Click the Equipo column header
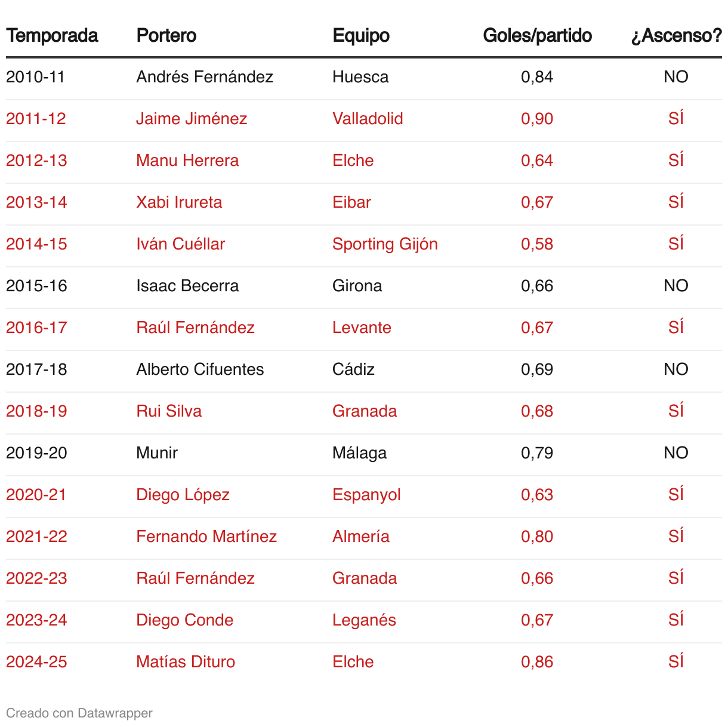This screenshot has height=727, width=728. point(361,36)
